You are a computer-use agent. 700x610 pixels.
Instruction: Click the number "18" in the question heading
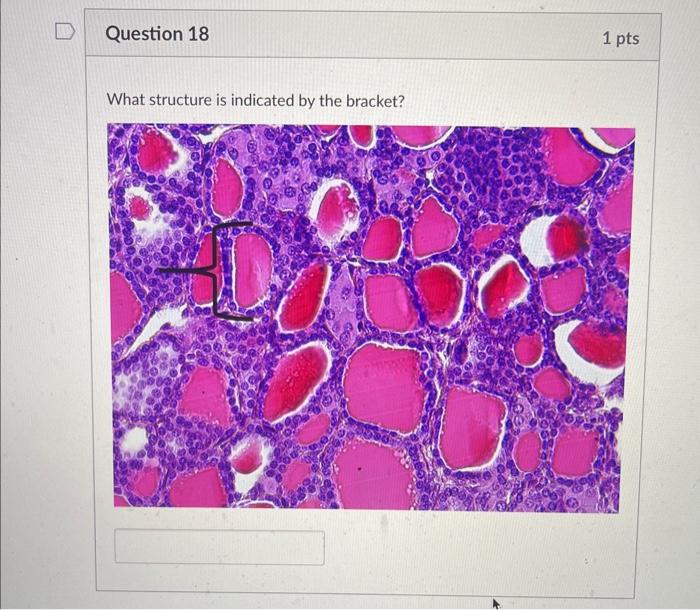tap(198, 34)
